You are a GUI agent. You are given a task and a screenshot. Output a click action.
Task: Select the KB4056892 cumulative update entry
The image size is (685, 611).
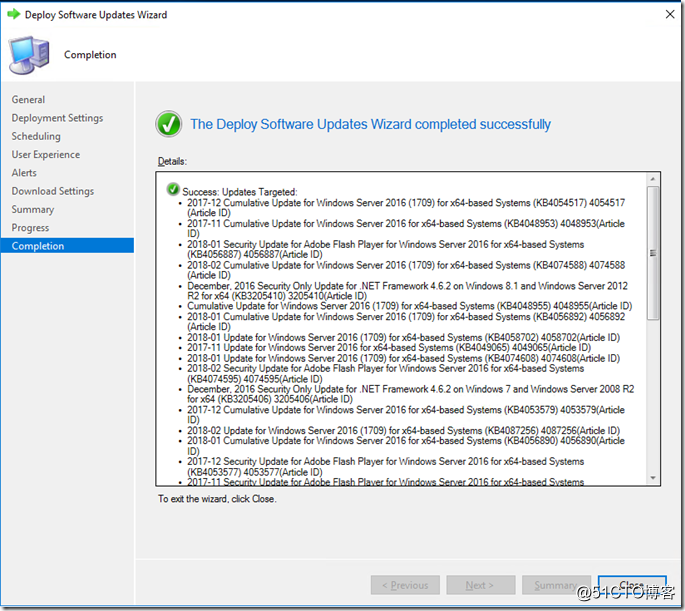click(x=406, y=321)
